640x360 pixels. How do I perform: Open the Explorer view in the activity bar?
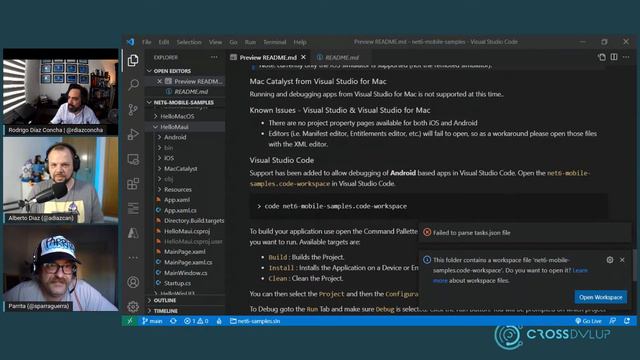pos(133,60)
